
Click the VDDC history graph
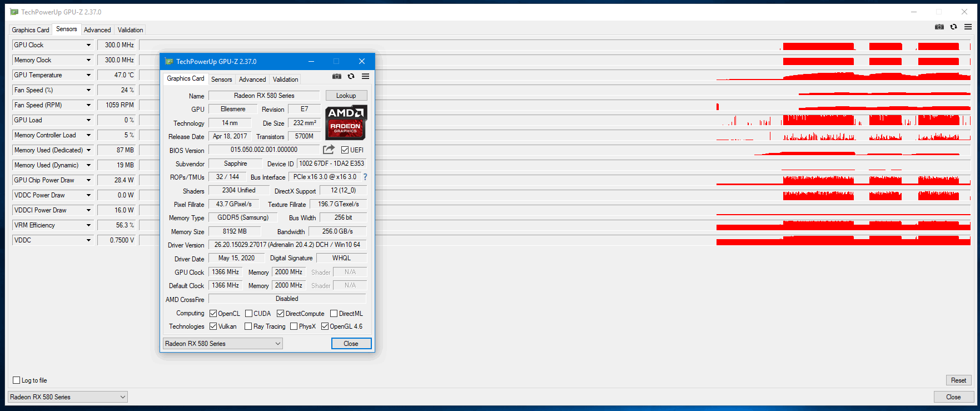[x=555, y=240]
